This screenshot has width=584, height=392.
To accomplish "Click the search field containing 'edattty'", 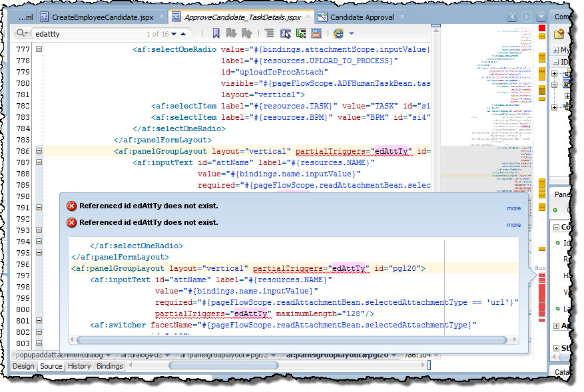I will click(x=87, y=33).
